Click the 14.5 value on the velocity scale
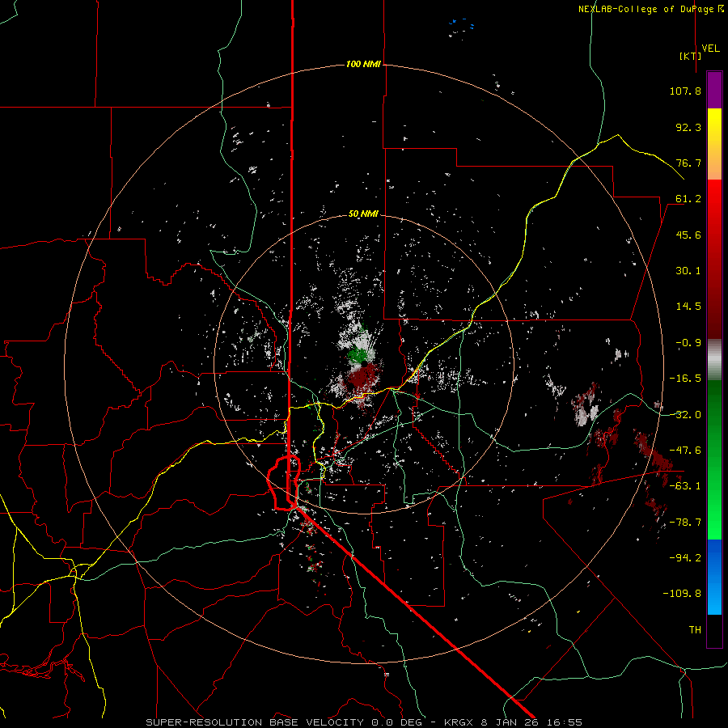The image size is (728, 728). tap(688, 307)
